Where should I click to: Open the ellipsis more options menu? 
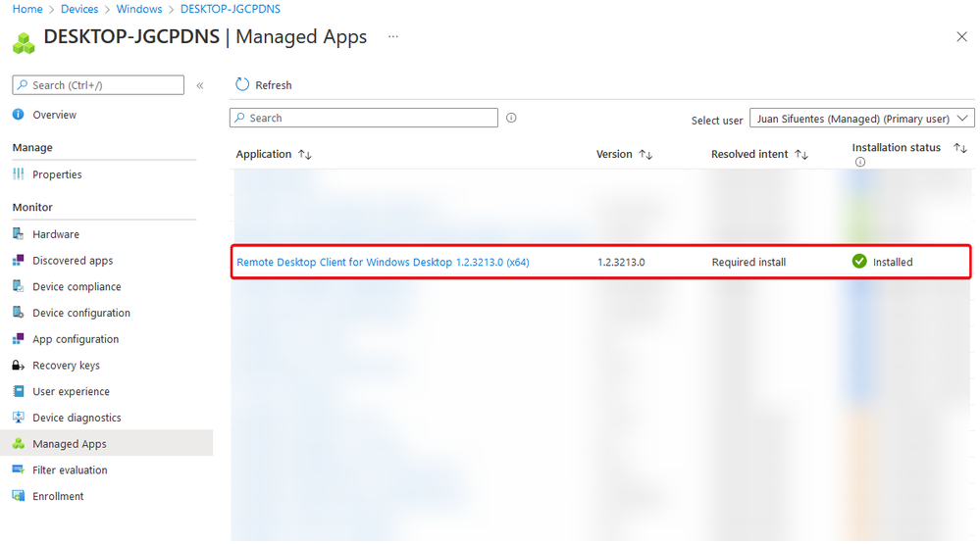click(393, 36)
